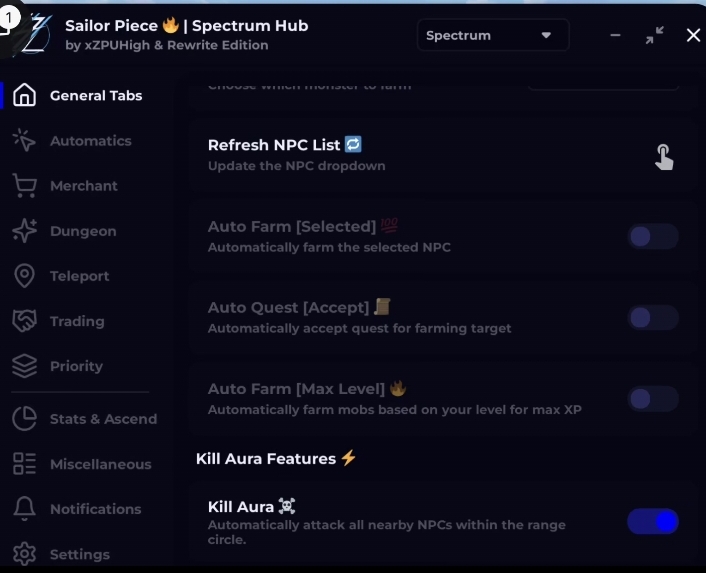Toggle Auto Farm [Selected] switch

(x=653, y=237)
